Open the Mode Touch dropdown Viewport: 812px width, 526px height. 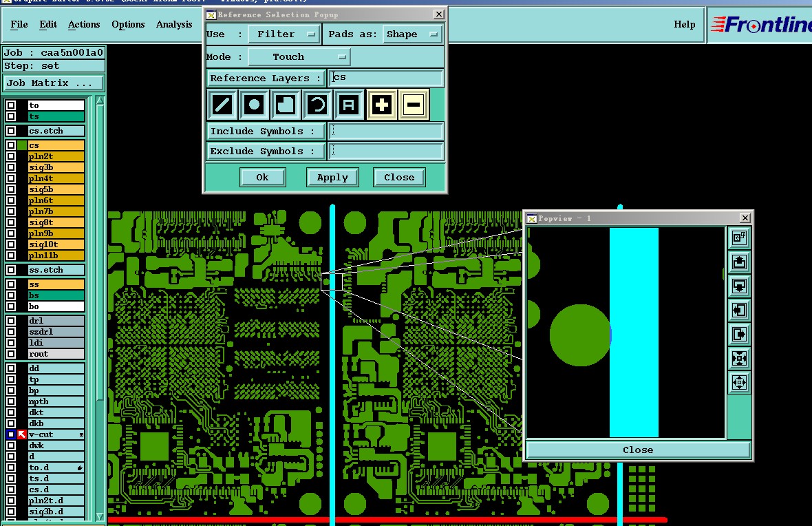tap(299, 57)
